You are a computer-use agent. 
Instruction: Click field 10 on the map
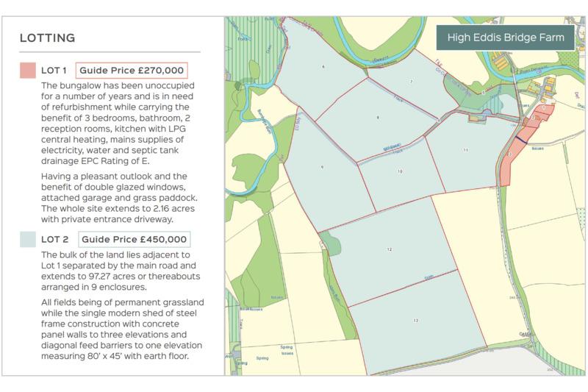(400, 171)
